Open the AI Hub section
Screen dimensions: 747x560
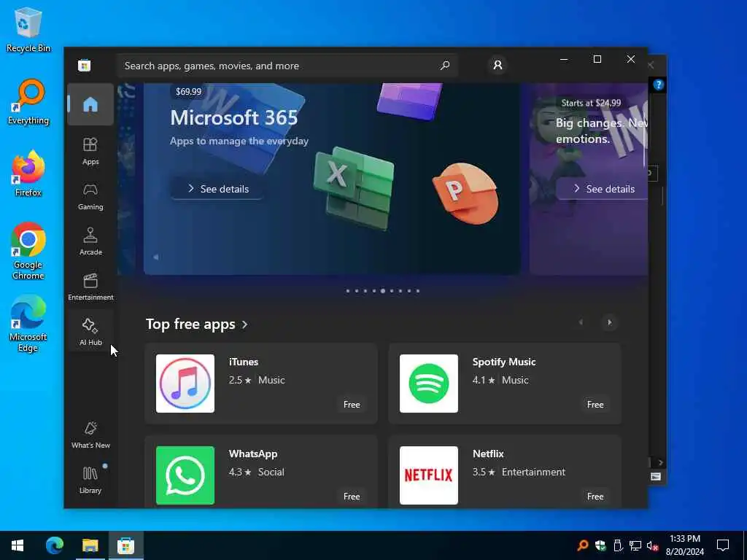point(90,332)
